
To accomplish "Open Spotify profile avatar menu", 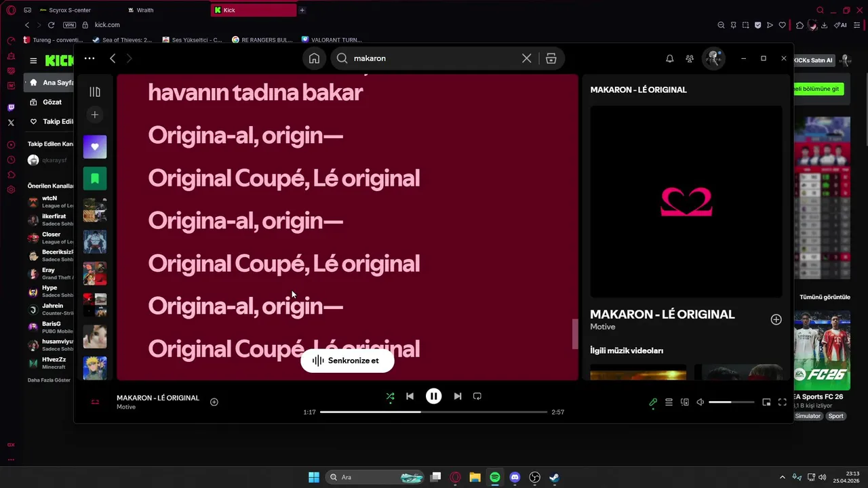I will [713, 58].
